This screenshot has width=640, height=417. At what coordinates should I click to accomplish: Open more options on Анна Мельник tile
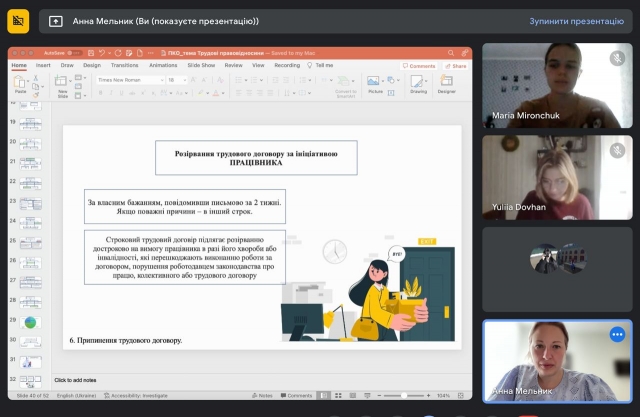(617, 335)
